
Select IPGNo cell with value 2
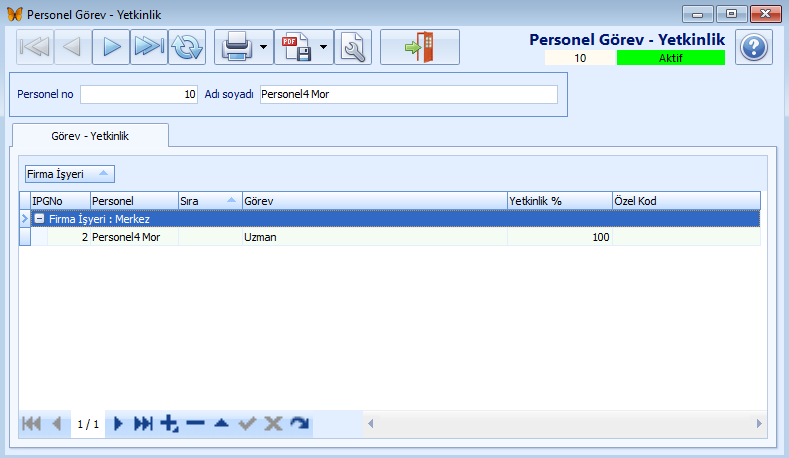69,237
